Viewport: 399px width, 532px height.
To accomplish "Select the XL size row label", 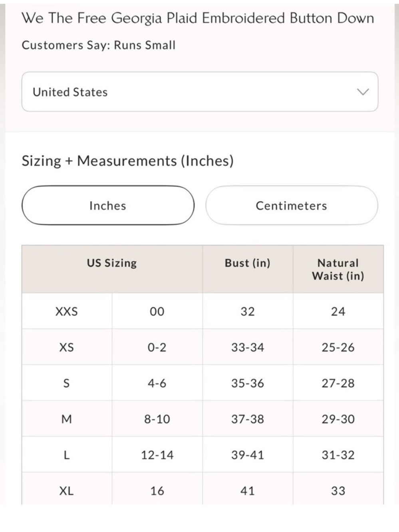I will pyautogui.click(x=67, y=490).
